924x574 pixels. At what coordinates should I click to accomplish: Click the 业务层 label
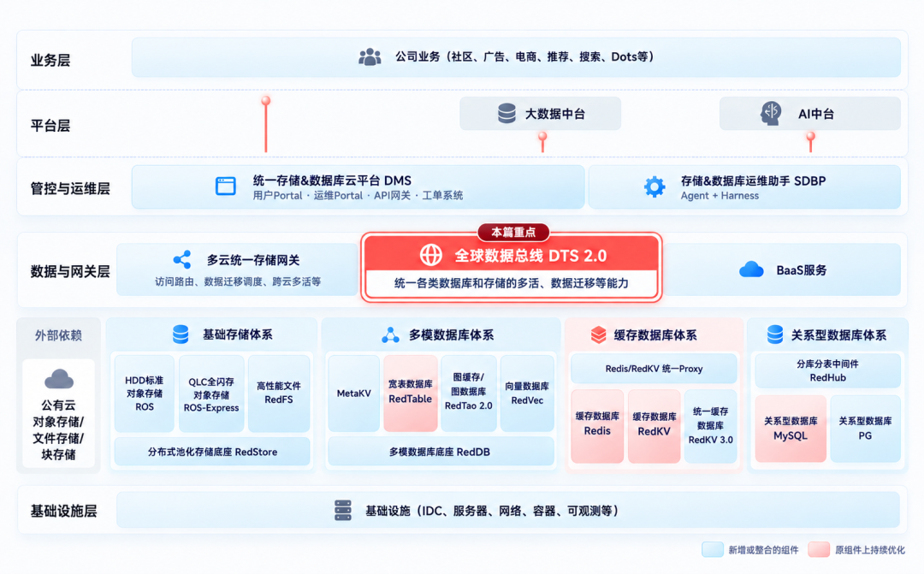coord(50,60)
